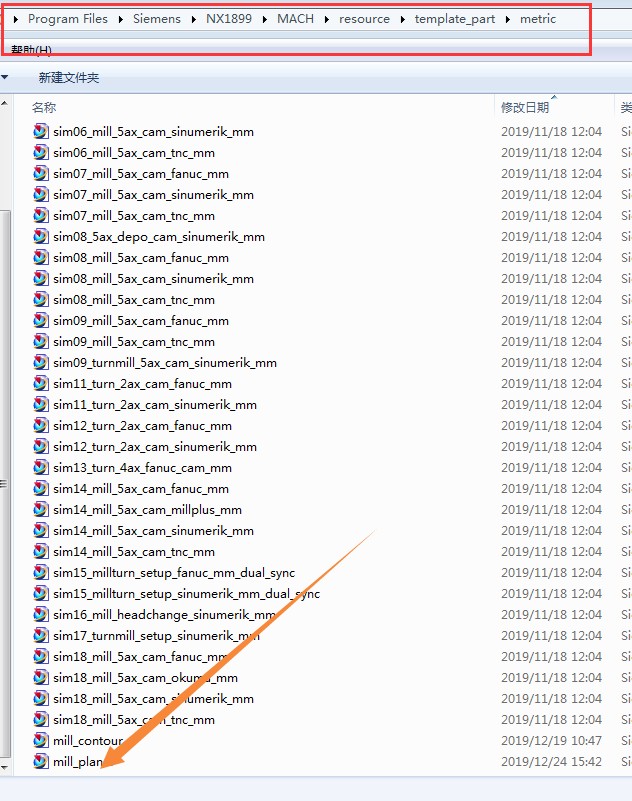Click the sim09_mill_5ax_cam_tnc_mm file icon
The width and height of the screenshot is (632, 801).
[x=41, y=341]
